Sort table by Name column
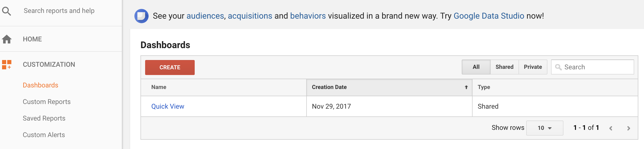 [159, 87]
